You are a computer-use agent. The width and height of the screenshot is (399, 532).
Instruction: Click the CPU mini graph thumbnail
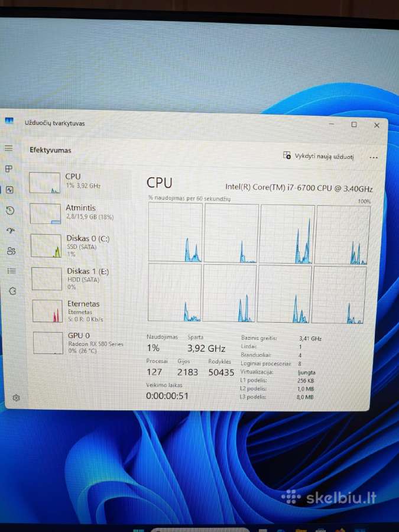click(44, 183)
